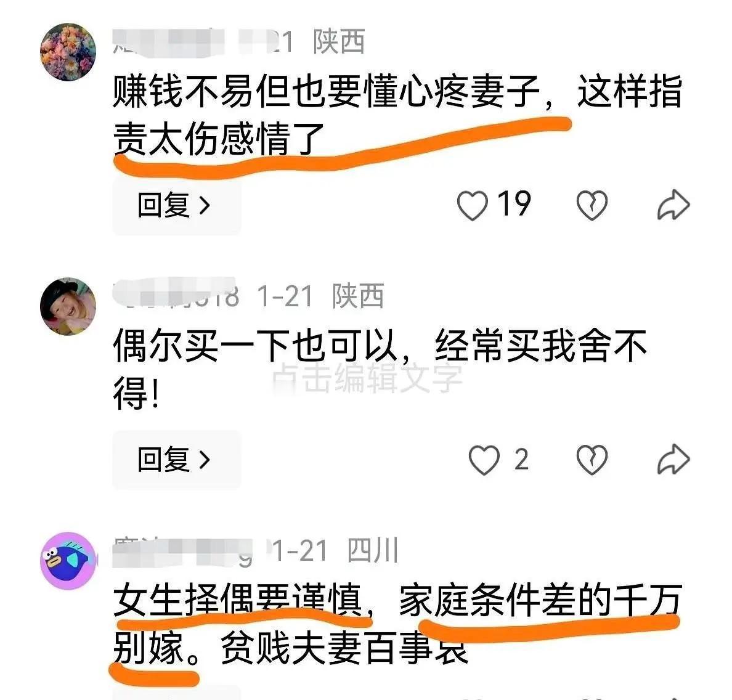Tap the 赚钱不易但也要懂心疼妻子 comment text
Screen dimensions: 732x700
point(398,115)
